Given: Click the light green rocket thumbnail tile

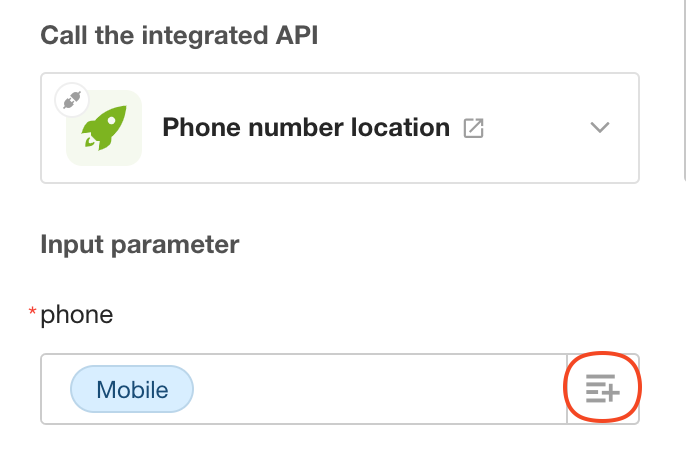Looking at the screenshot, I should pos(104,128).
